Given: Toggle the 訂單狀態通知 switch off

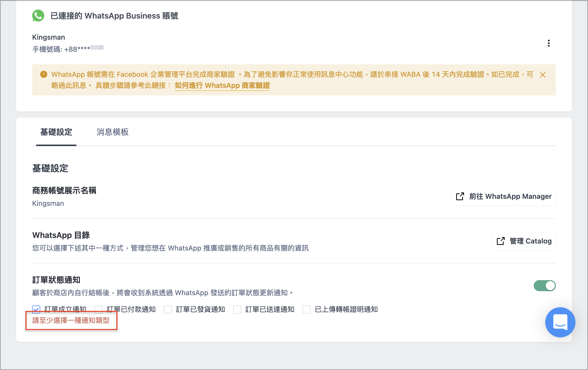Looking at the screenshot, I should point(545,286).
